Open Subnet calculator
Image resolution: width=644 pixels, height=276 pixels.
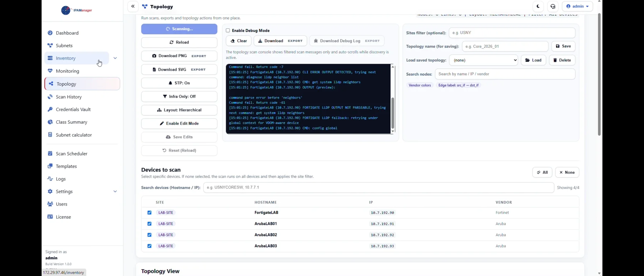tap(74, 135)
